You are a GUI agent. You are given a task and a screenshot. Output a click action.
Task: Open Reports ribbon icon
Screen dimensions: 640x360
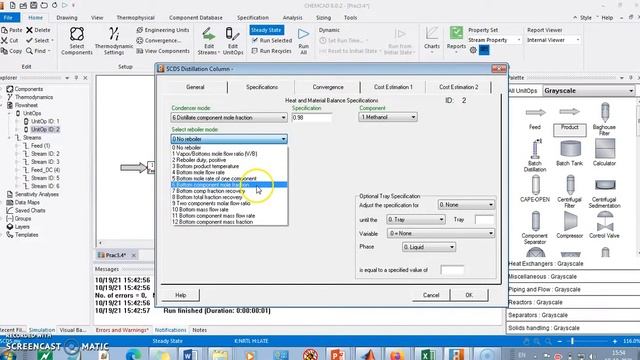pos(456,38)
